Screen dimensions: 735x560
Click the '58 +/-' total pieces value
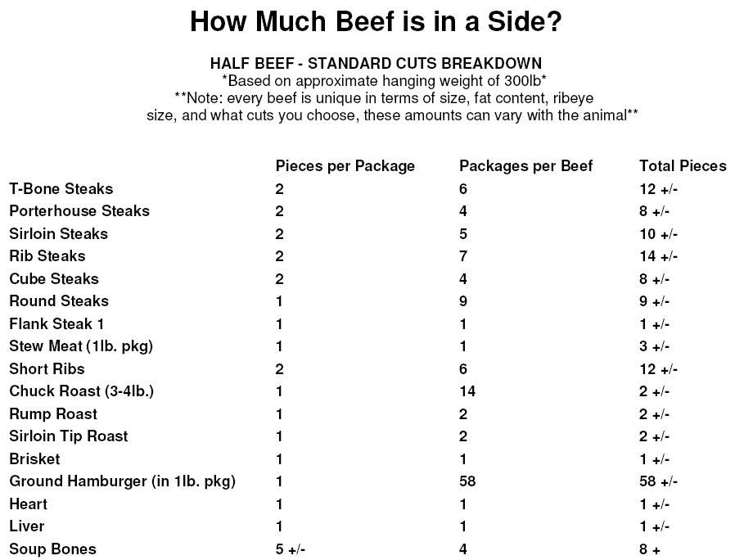tap(659, 481)
